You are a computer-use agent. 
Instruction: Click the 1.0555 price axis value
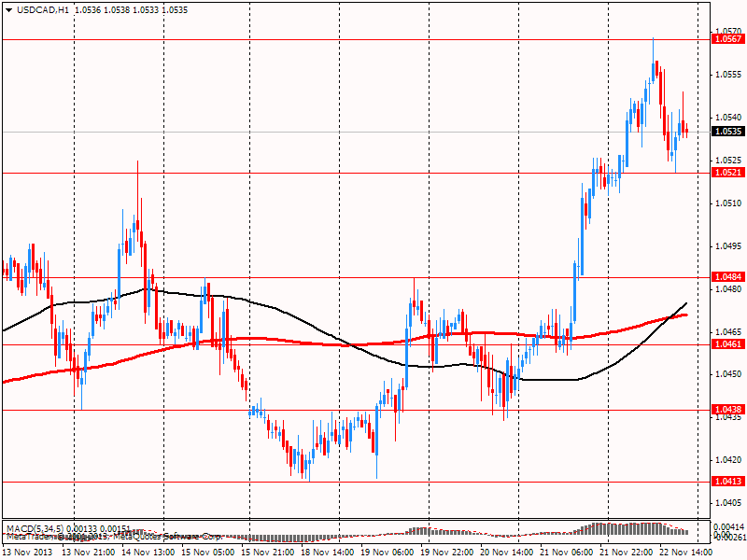728,75
